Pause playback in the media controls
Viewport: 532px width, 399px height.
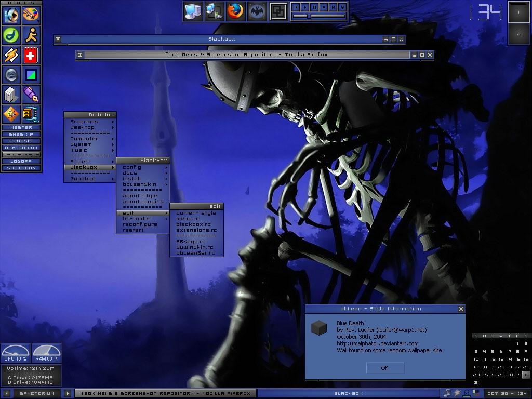(x=314, y=7)
